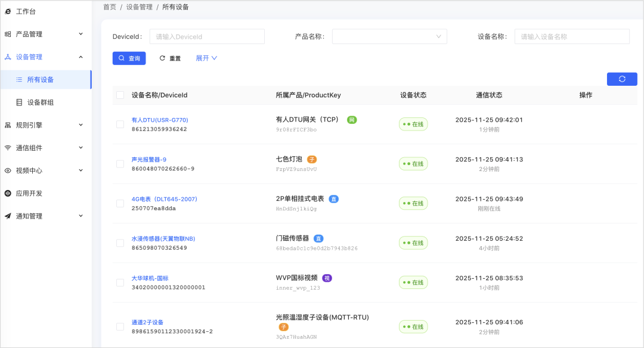Viewport: 644px width, 348px height.
Task: Click the orange 子 badge beside 七色灯泡
Action: point(312,159)
